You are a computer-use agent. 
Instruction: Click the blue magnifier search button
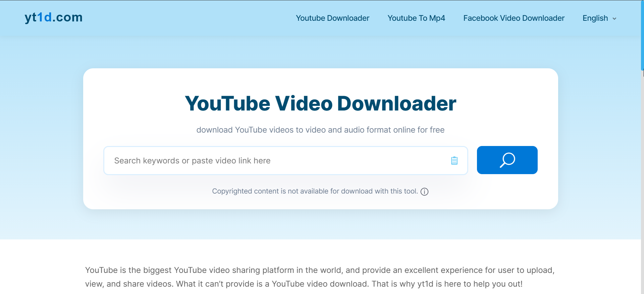point(507,160)
